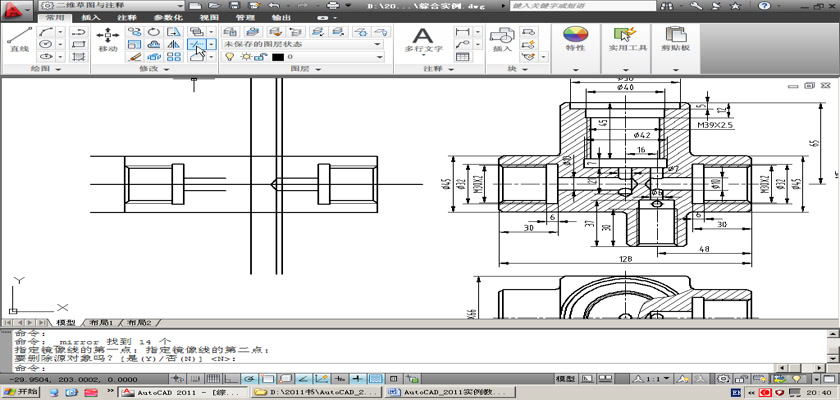Expand the 图层 panel arrow
The width and height of the screenshot is (840, 400).
318,69
